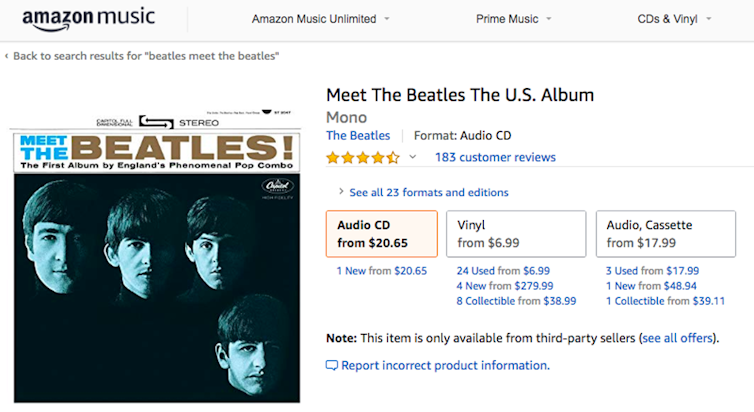Click the report speech bubble icon

tap(332, 366)
